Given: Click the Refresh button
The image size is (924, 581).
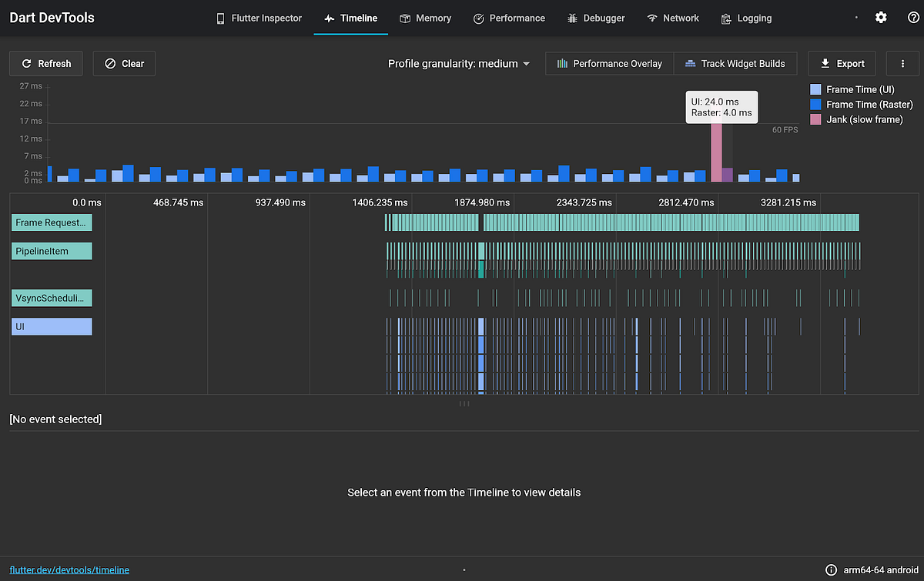Looking at the screenshot, I should [46, 64].
